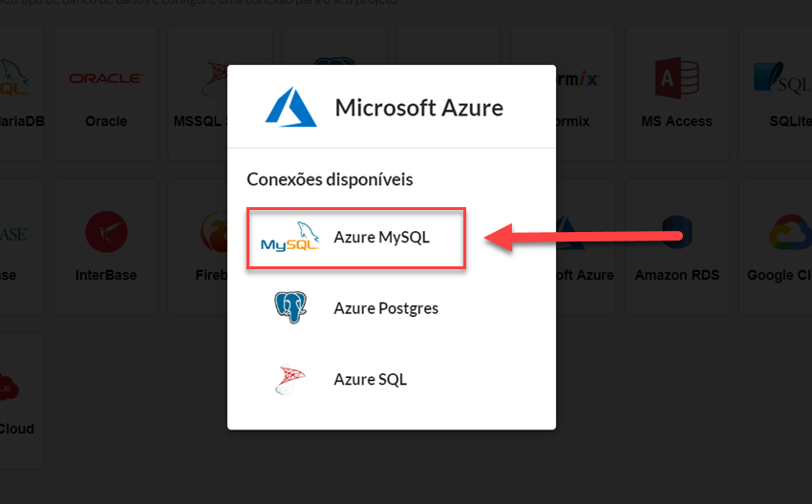Click the Conexões disponíveis heading
Viewport: 812px width, 504px height.
[x=330, y=179]
